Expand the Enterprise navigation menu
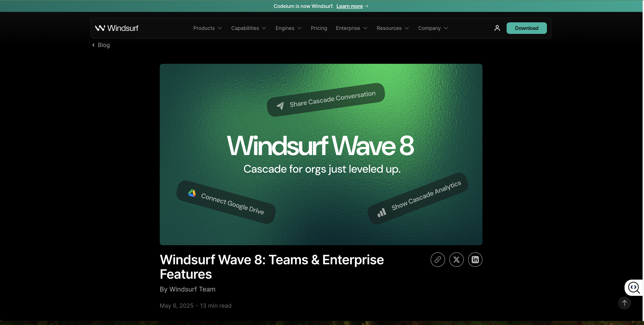This screenshot has height=325, width=644. pyautogui.click(x=352, y=28)
